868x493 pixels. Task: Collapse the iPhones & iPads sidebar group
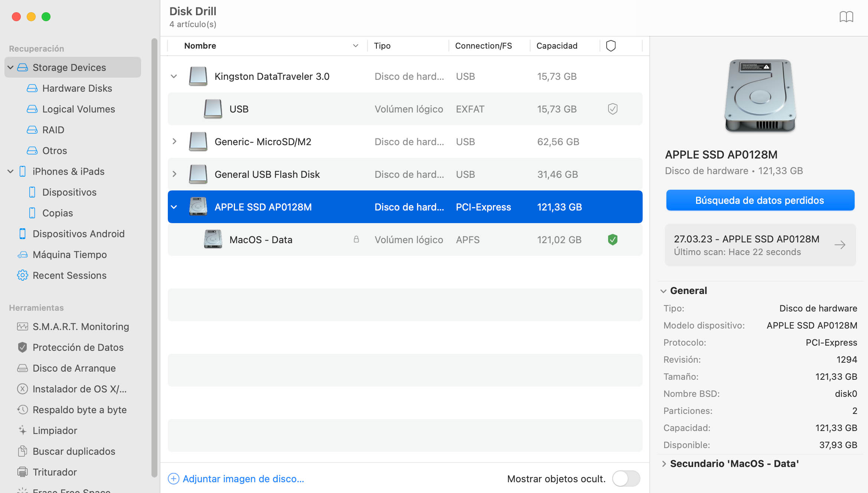point(10,171)
